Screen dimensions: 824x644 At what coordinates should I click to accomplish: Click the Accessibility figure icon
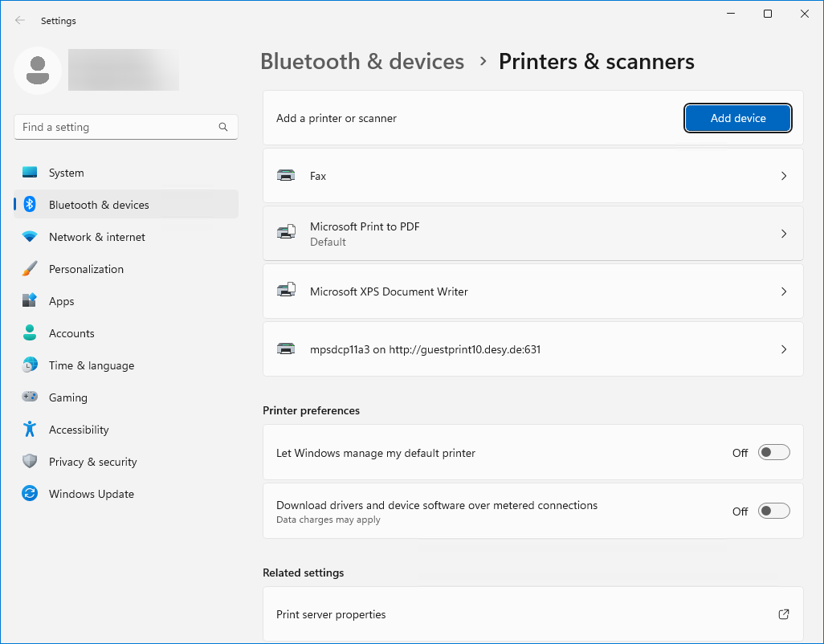click(30, 430)
